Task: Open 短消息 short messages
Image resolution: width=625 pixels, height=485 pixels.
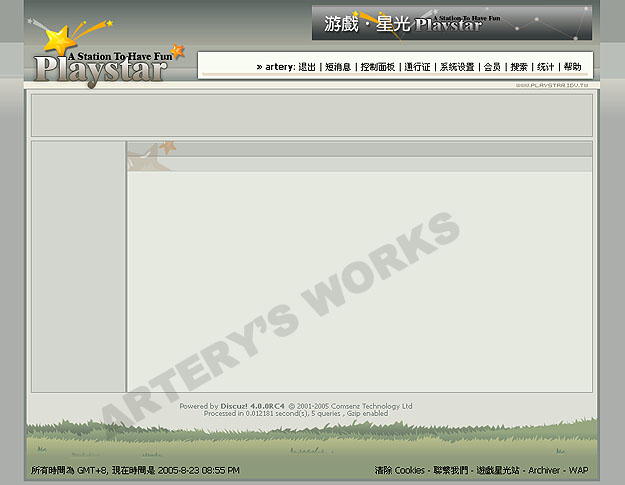Action: [x=338, y=67]
